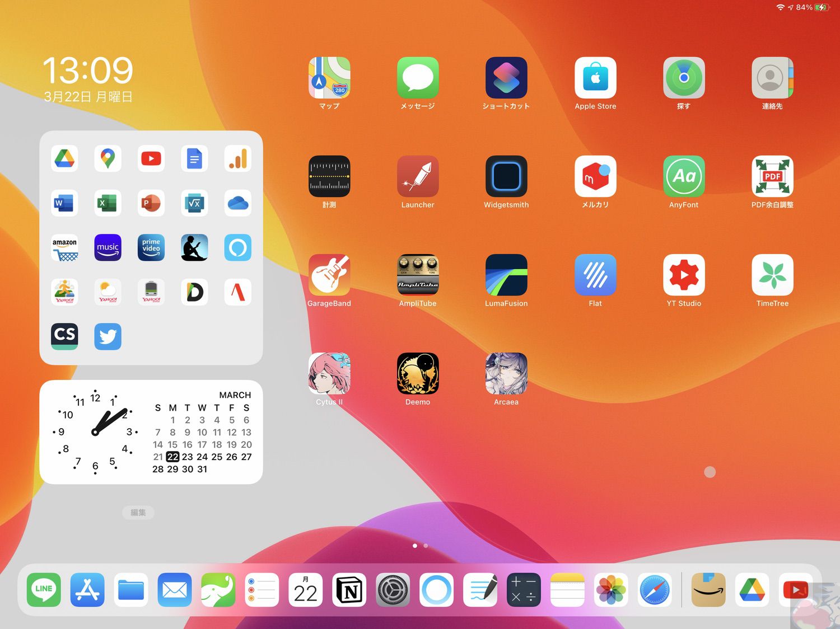Viewport: 840px width, 629px height.
Task: Open the Launcher app
Action: (x=418, y=176)
